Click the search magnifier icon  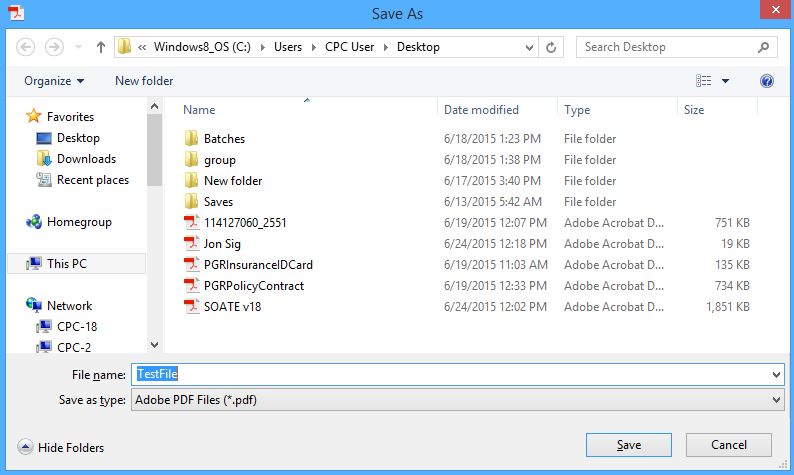(x=764, y=47)
